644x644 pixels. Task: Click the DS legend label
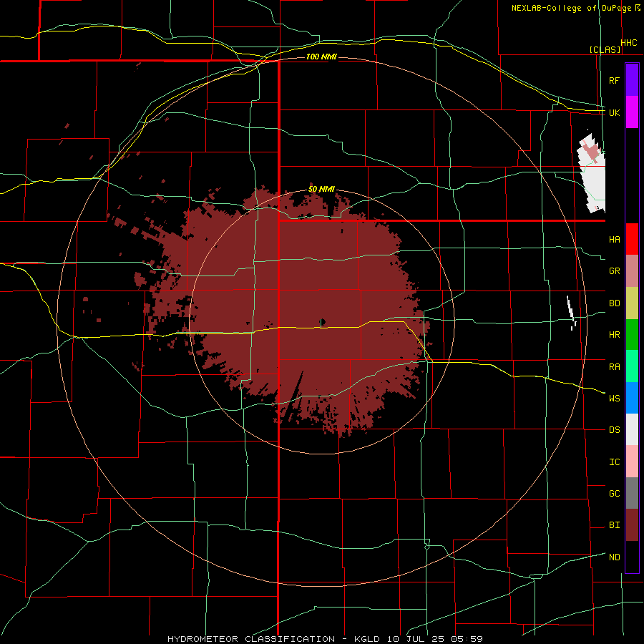[x=614, y=430]
